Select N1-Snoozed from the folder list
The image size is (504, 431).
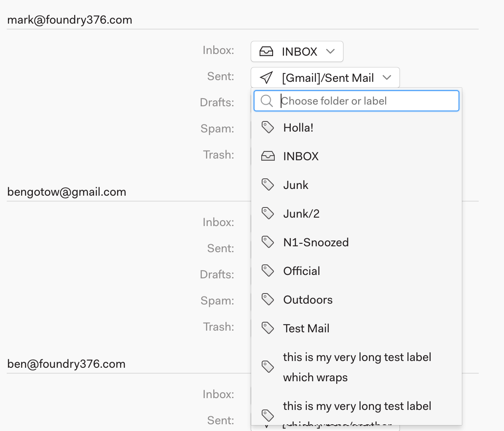coord(316,242)
